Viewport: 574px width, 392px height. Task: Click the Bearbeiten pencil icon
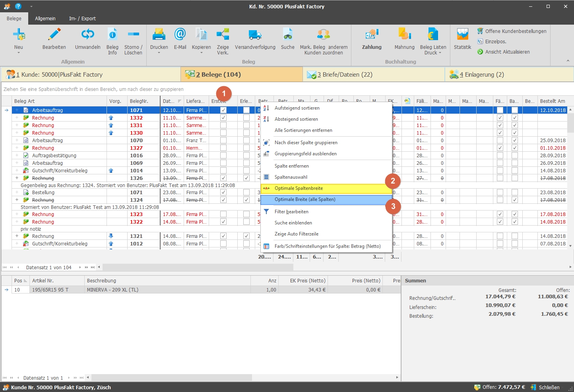[x=54, y=35]
